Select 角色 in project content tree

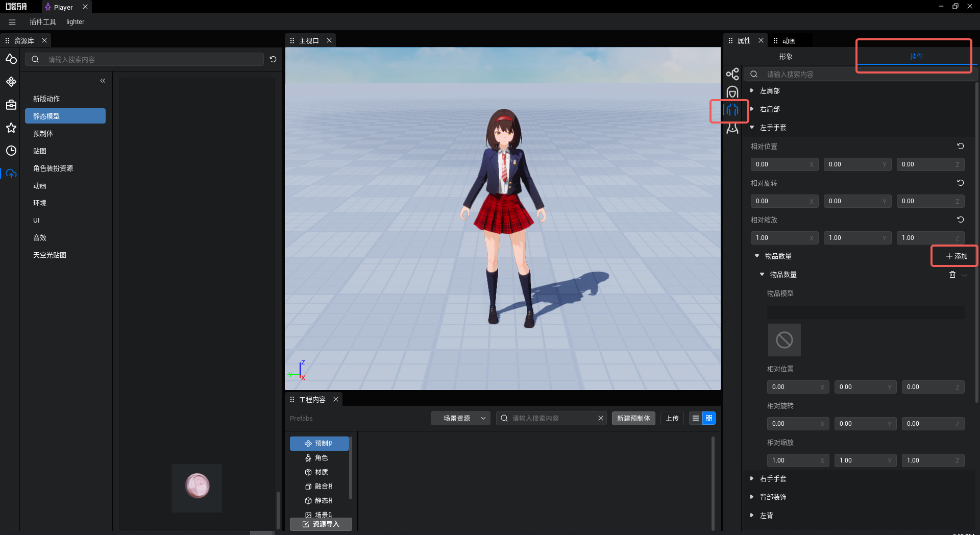320,458
